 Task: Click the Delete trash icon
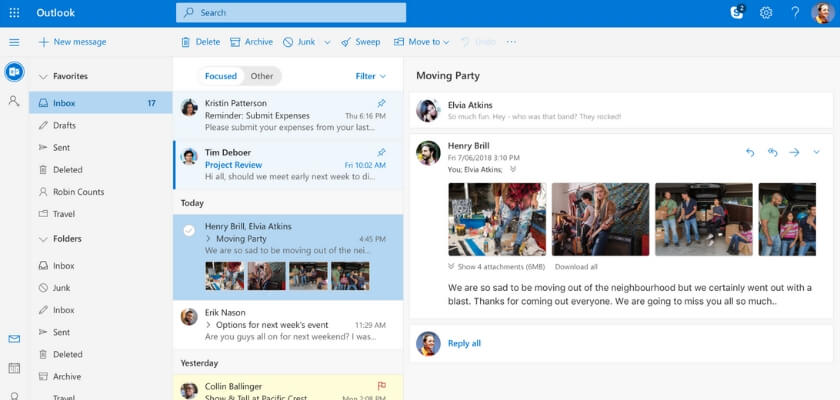[x=185, y=42]
